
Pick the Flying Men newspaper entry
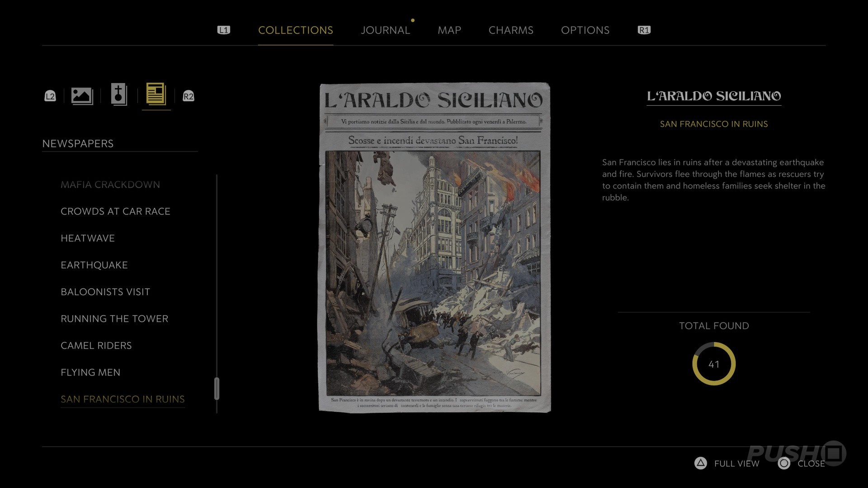(90, 372)
